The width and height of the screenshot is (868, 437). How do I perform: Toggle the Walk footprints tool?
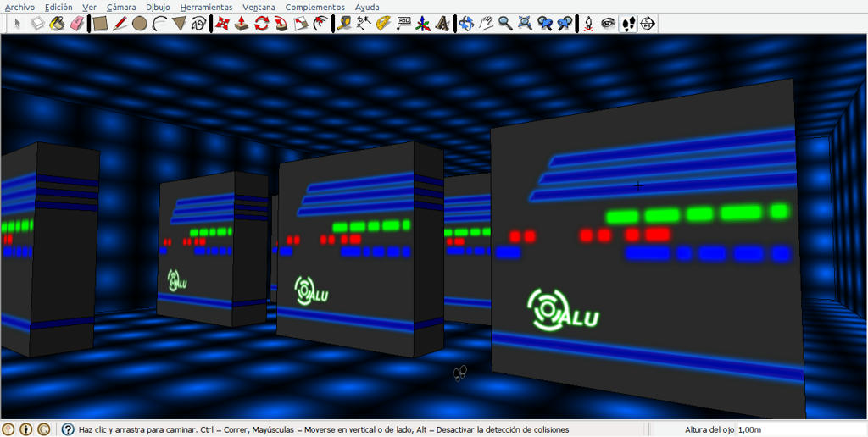tap(628, 23)
